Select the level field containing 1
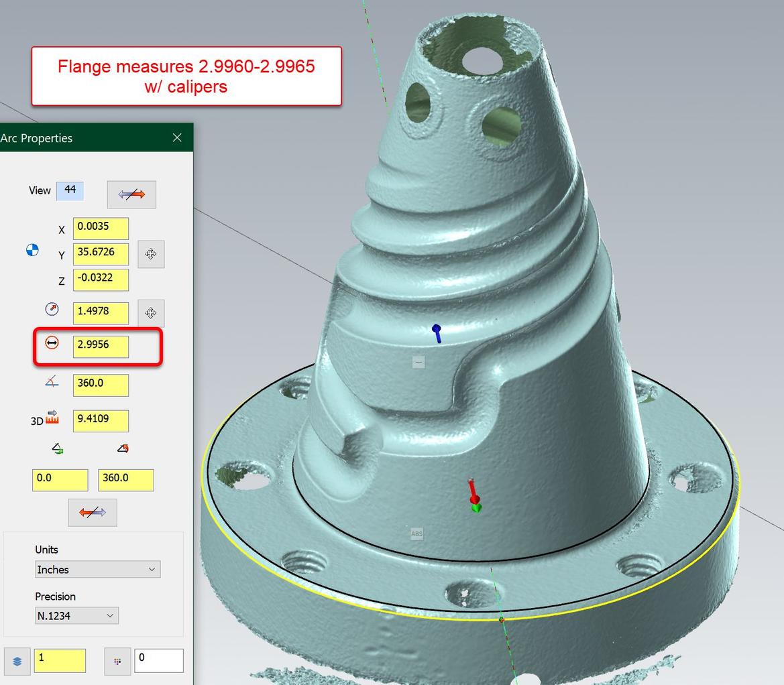The image size is (784, 685). 60,660
